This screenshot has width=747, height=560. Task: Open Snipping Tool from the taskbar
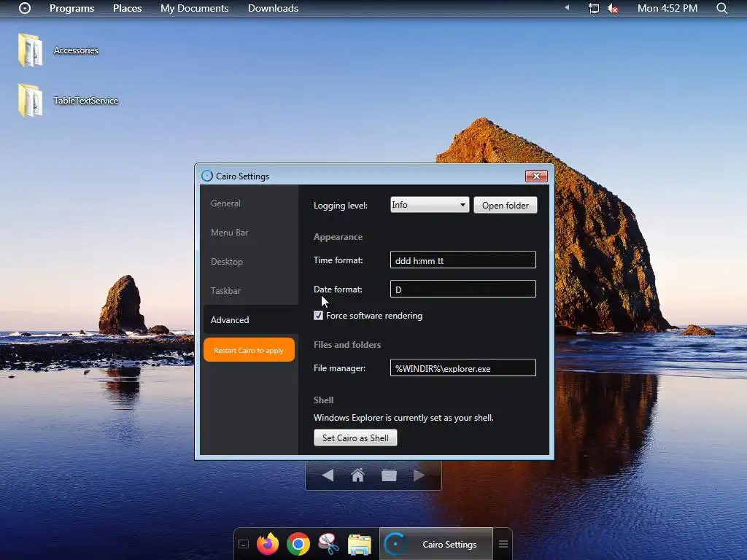click(x=329, y=544)
